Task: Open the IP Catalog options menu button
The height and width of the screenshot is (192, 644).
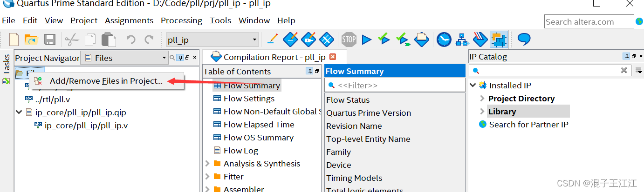Action: (639, 71)
